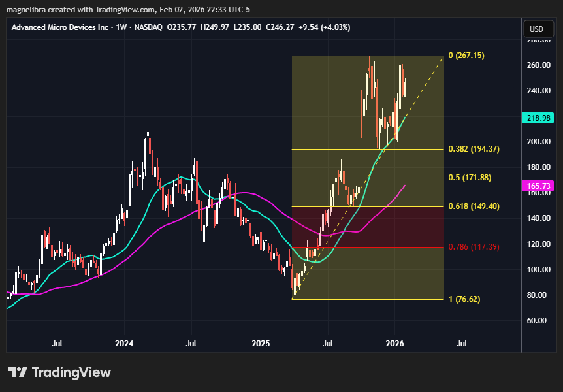Click the 240.00 price axis label
The height and width of the screenshot is (392, 563).
point(539,91)
